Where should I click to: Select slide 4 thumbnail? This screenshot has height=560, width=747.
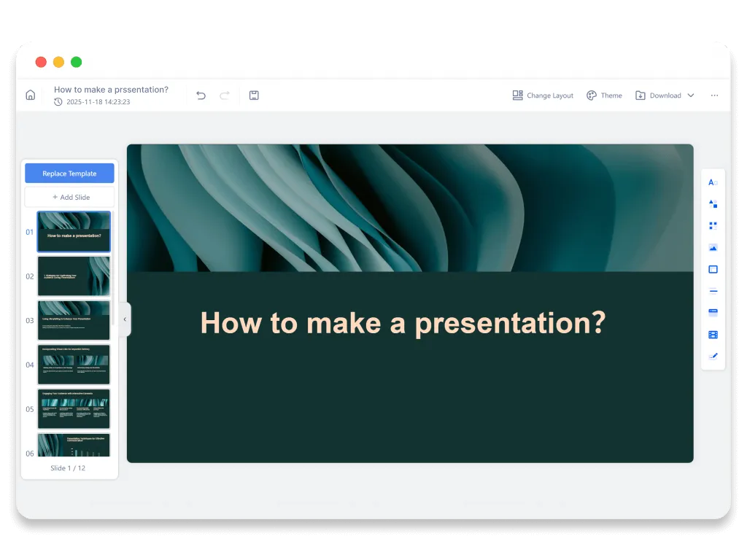(74, 365)
